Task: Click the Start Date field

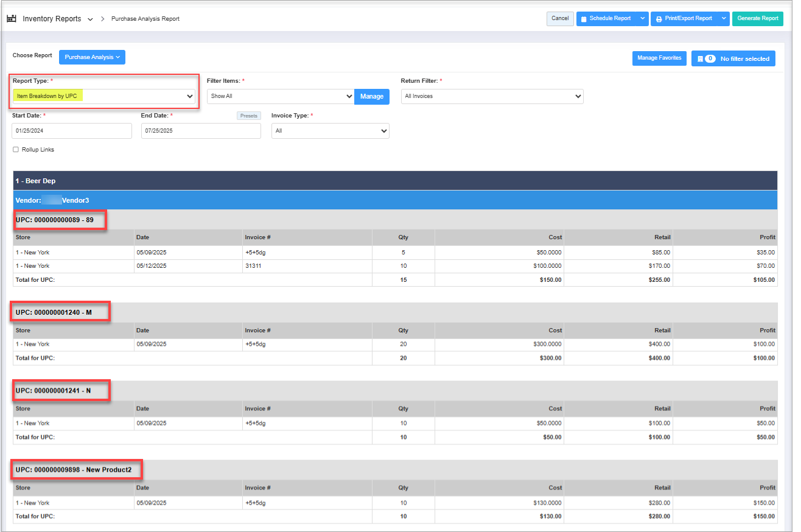Action: 72,131
